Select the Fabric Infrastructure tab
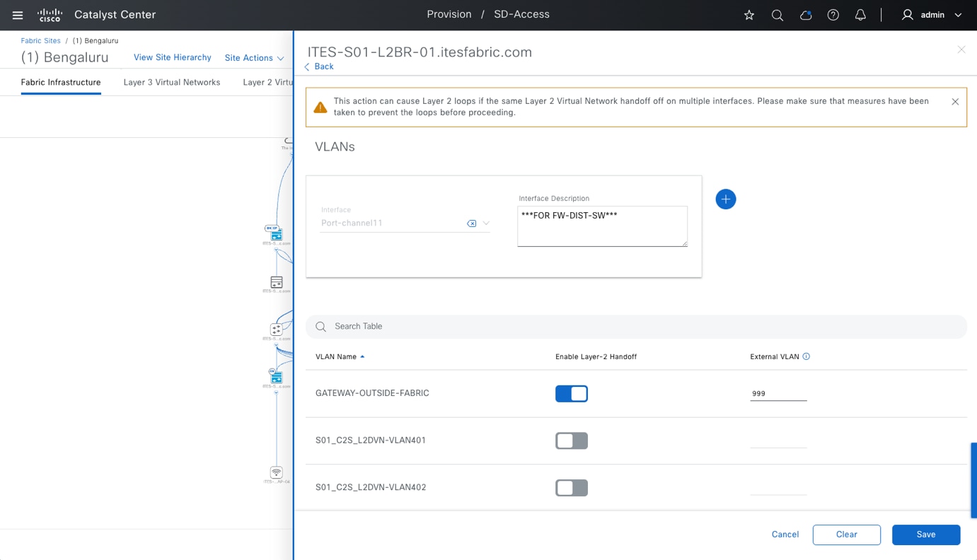Image resolution: width=977 pixels, height=560 pixels. (61, 82)
